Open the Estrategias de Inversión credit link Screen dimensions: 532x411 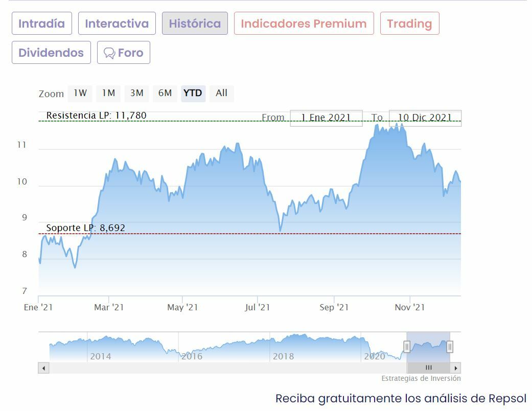(421, 379)
